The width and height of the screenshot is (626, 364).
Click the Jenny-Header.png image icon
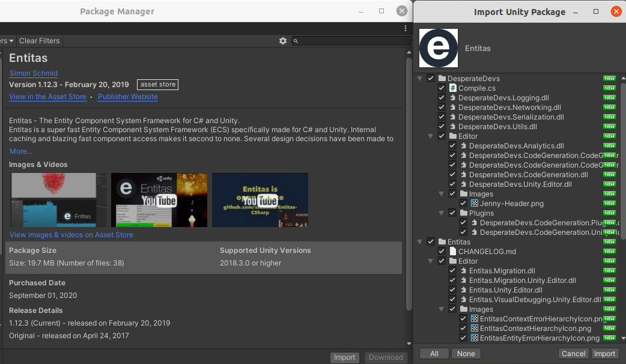(x=474, y=203)
